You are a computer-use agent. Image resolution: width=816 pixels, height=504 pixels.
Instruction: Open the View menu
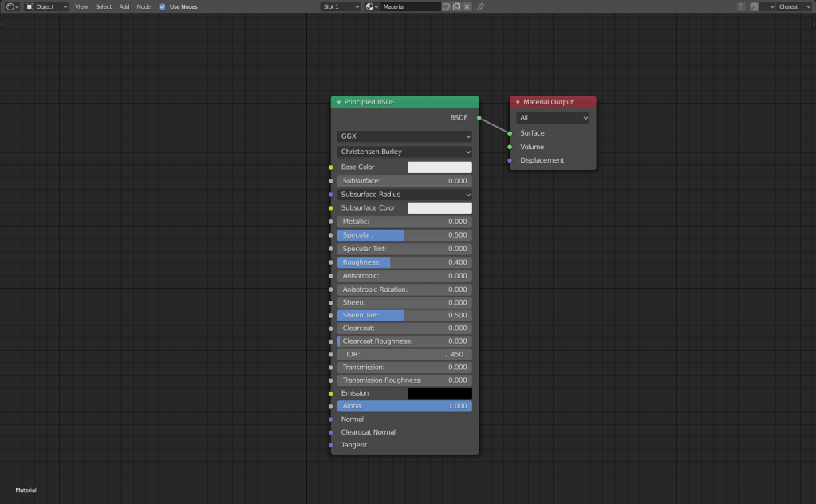click(81, 6)
